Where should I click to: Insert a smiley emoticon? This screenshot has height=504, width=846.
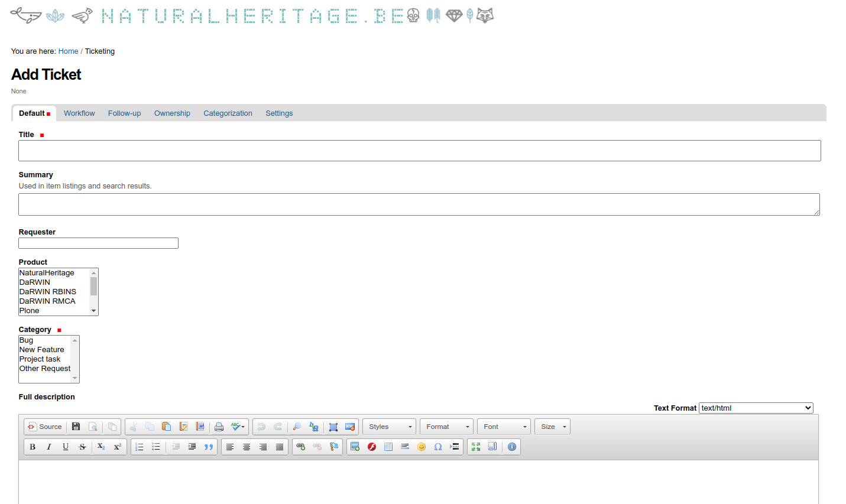click(x=422, y=447)
